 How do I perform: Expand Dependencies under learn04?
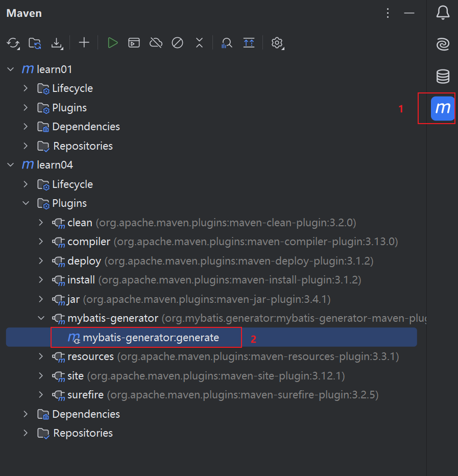[x=26, y=414]
